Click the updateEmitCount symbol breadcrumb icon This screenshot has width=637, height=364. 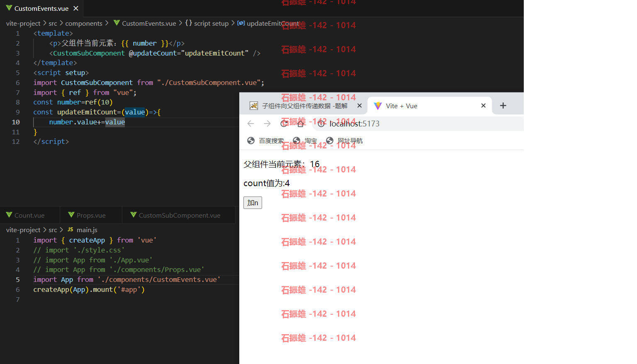pyautogui.click(x=241, y=23)
